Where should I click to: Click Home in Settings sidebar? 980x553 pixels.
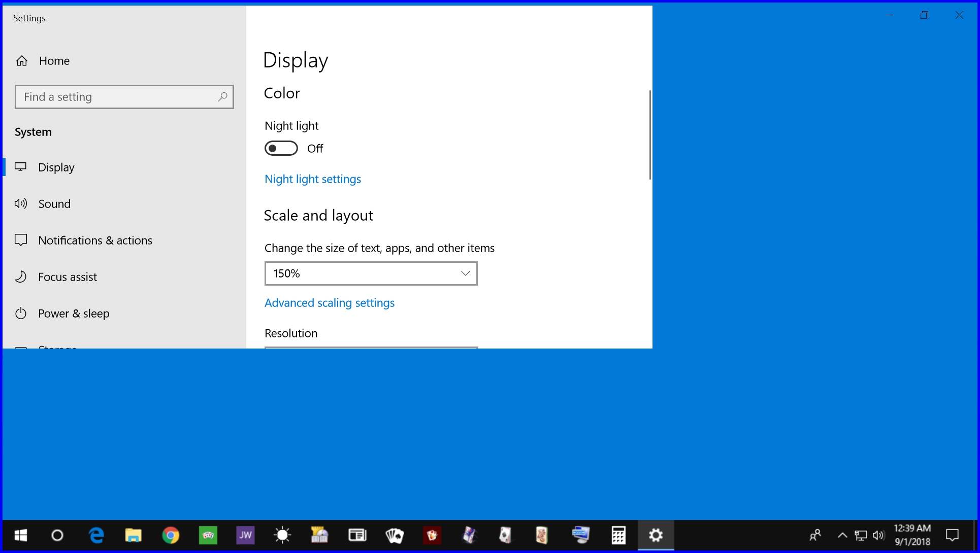(54, 60)
